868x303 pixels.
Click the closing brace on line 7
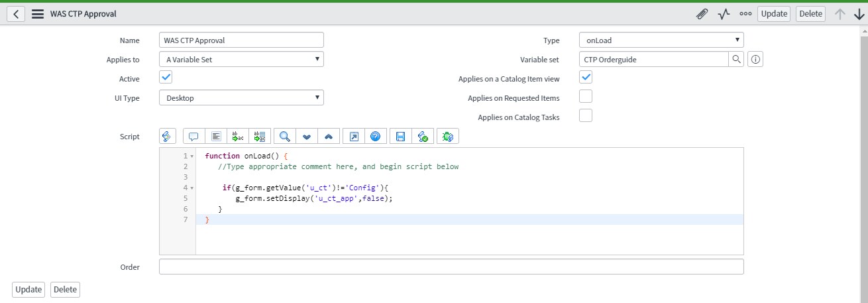pyautogui.click(x=207, y=220)
